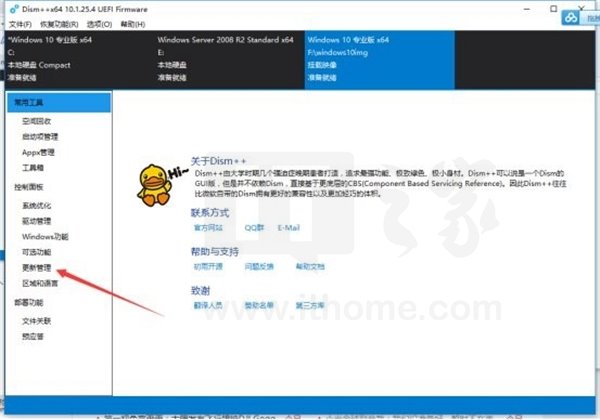Maximize the Dism++ window

[x=553, y=9]
